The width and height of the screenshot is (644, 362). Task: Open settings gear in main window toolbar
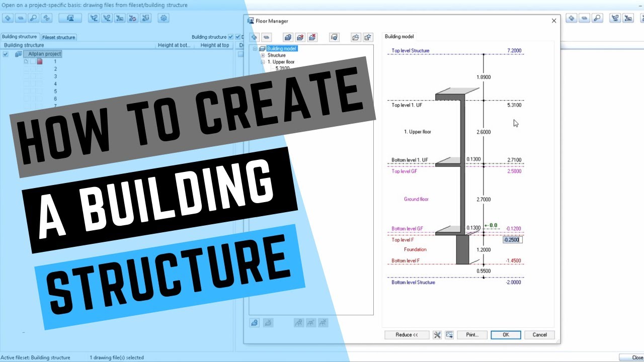click(x=163, y=18)
